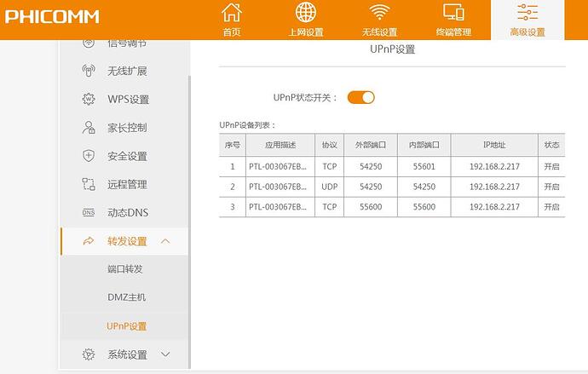The image size is (588, 374).
Task: Click row 3 开启 status cell
Action: point(551,207)
